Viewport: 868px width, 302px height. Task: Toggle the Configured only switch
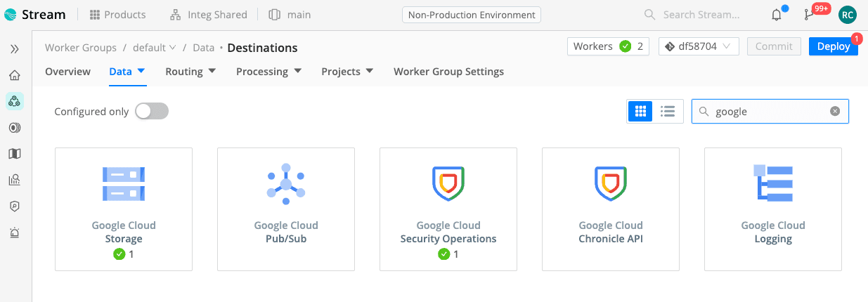pyautogui.click(x=152, y=111)
